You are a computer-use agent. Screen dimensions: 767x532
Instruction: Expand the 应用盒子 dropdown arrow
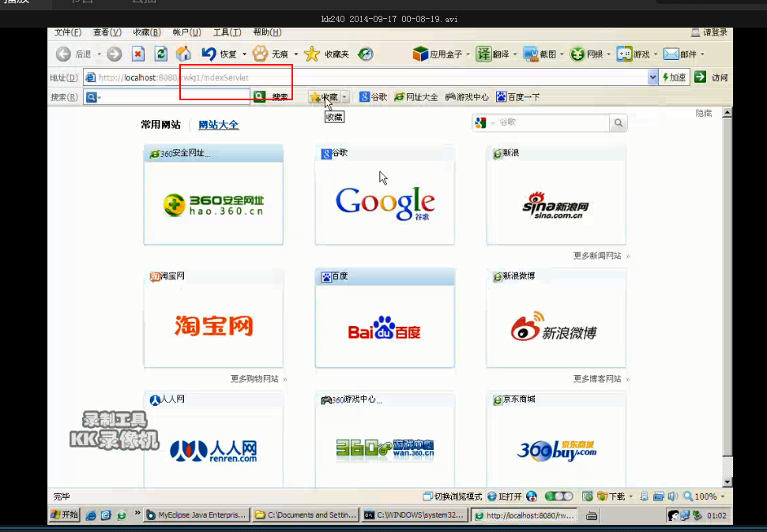click(x=468, y=54)
